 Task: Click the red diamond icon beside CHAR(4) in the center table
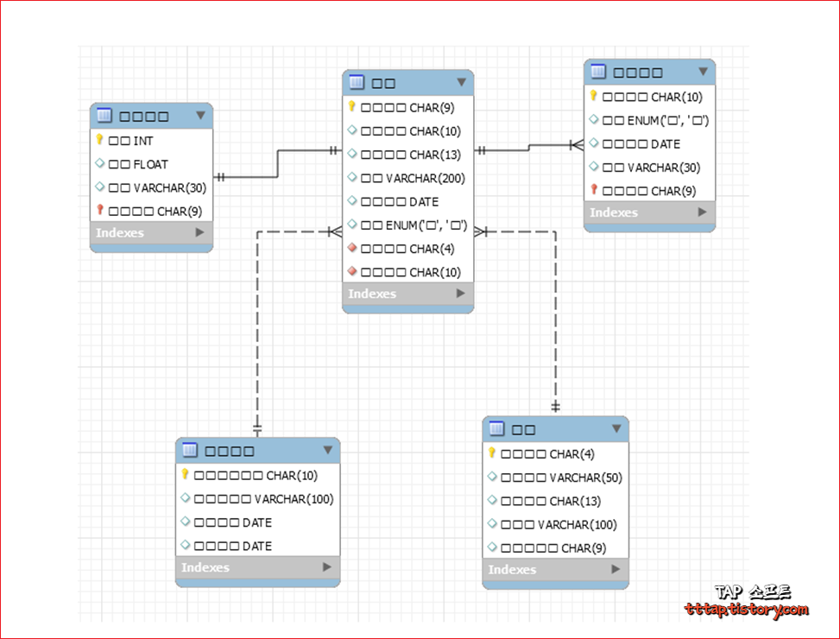pyautogui.click(x=352, y=248)
